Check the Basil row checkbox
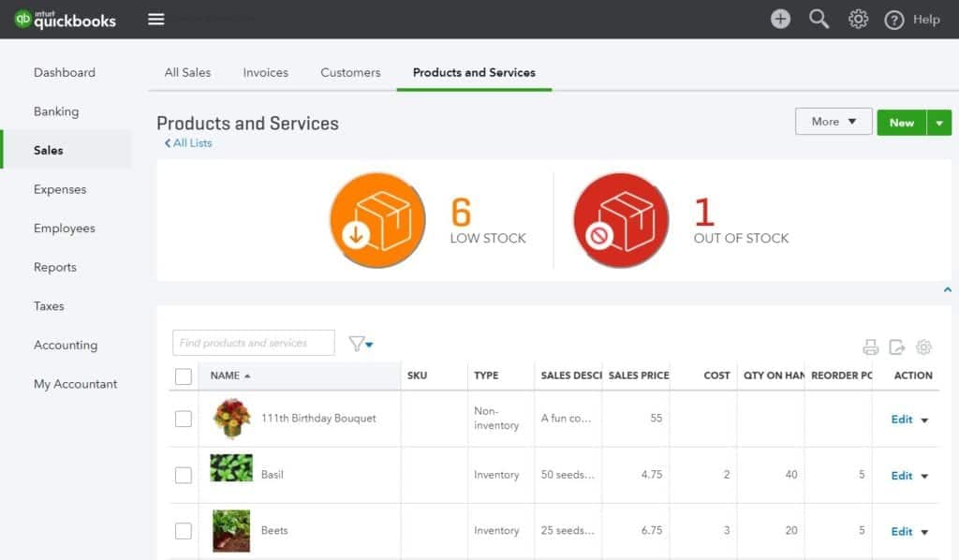The width and height of the screenshot is (959, 560). (184, 475)
